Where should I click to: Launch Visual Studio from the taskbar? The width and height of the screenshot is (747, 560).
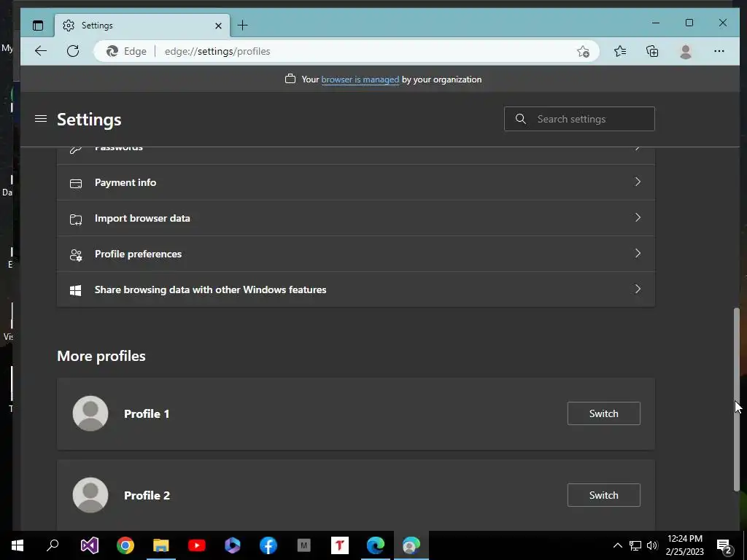point(89,545)
